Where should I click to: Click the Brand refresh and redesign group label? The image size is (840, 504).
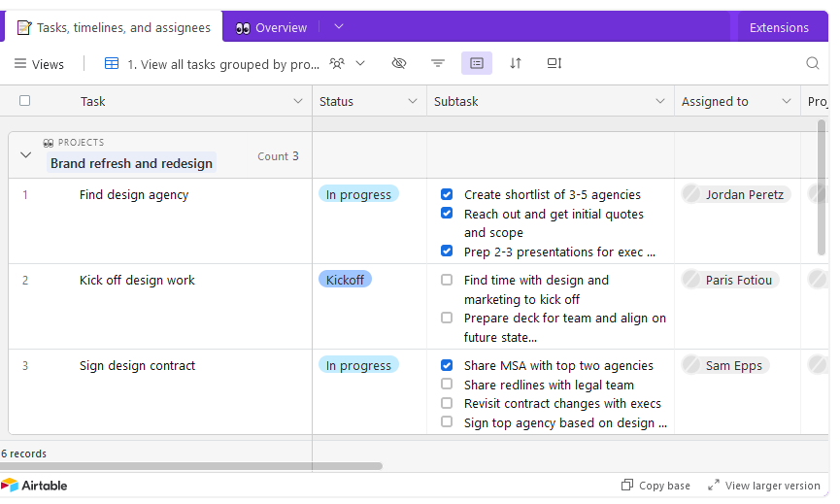click(x=131, y=163)
